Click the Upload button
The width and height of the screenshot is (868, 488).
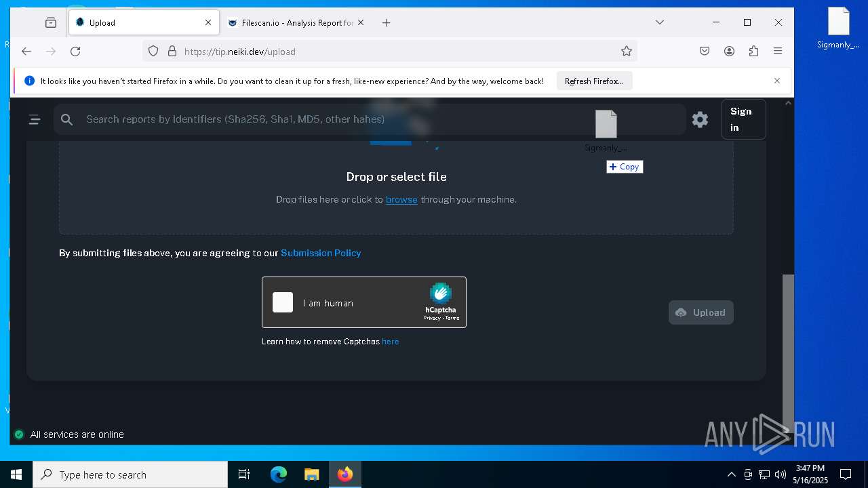tap(701, 312)
